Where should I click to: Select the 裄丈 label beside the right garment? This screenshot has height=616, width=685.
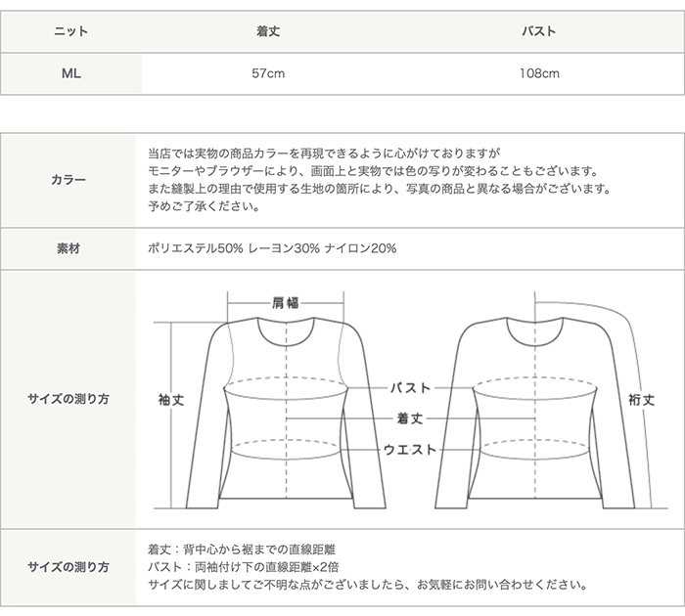(641, 400)
